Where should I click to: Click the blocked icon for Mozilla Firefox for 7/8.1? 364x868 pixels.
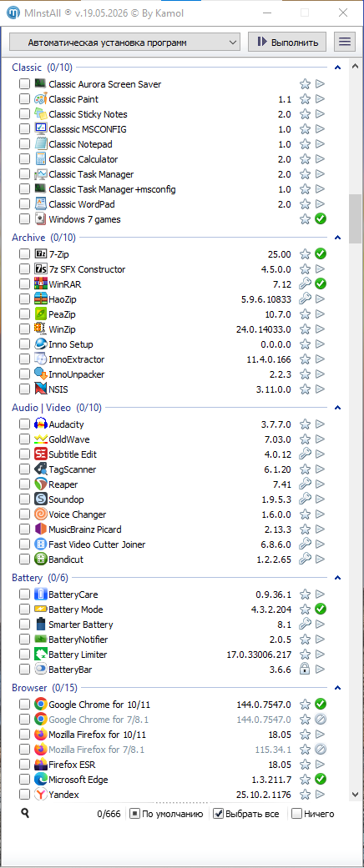321,749
